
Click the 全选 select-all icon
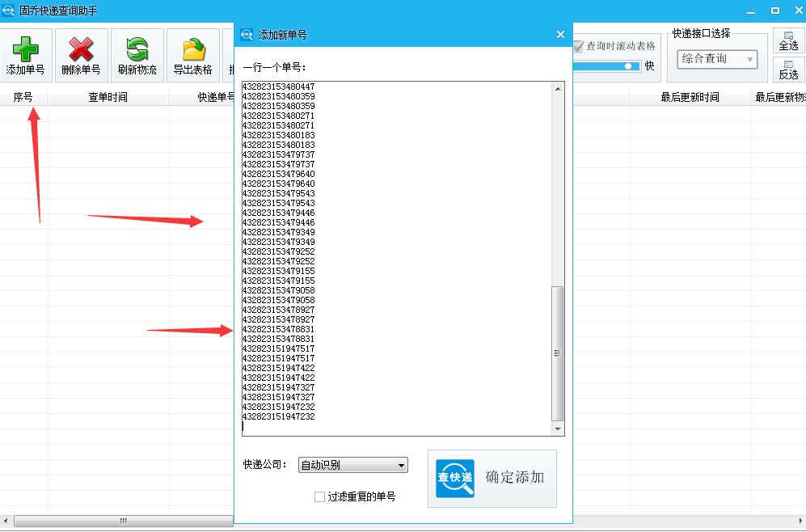[788, 39]
